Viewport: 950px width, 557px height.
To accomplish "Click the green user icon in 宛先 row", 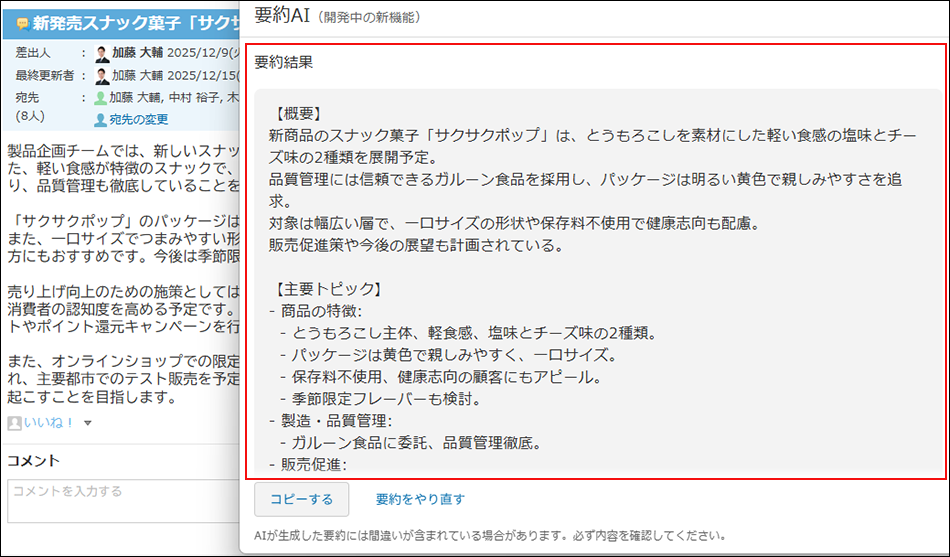I will 101,98.
